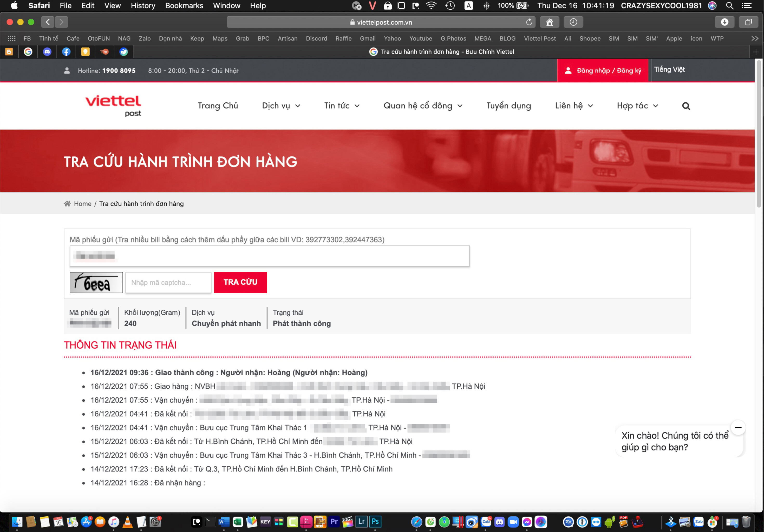The width and height of the screenshot is (764, 532).
Task: Click the Safari address bar
Action: 381,22
